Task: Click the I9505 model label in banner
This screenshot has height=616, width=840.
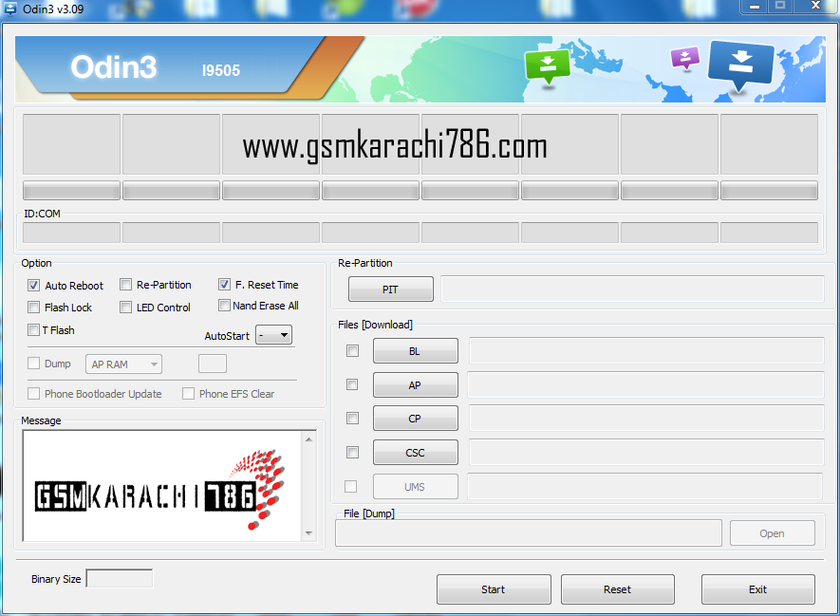Action: click(221, 70)
